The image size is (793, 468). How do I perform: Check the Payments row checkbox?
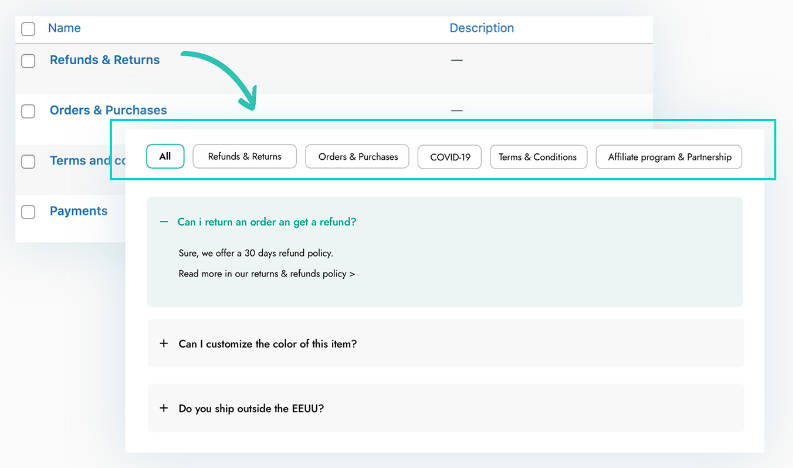click(28, 212)
